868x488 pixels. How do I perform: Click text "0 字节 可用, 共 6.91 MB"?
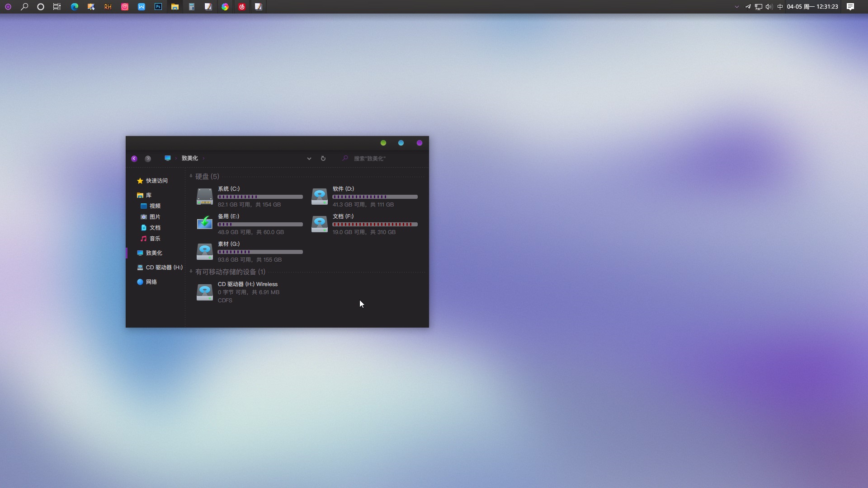coord(249,292)
